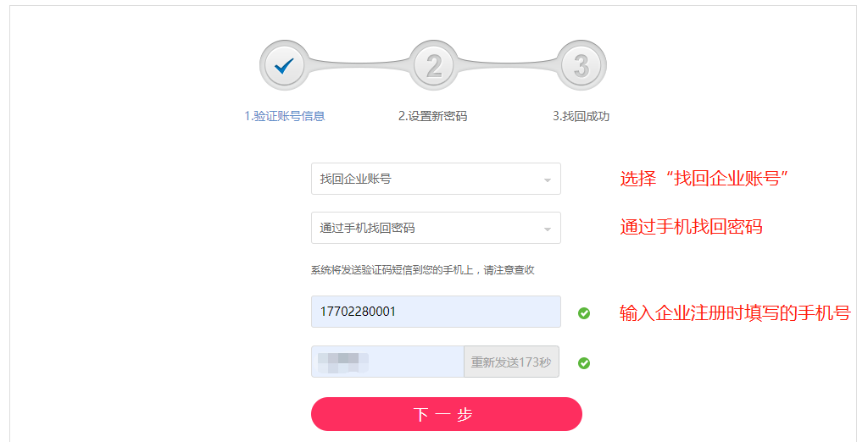868x442 pixels.
Task: Select the 2.设置新密码 step label
Action: [x=433, y=117]
